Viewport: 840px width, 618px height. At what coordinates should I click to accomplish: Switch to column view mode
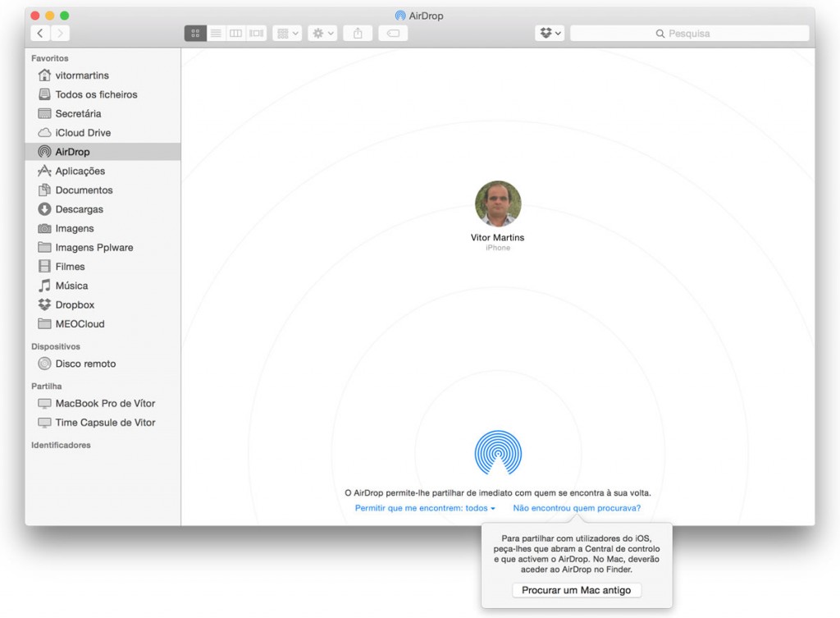pyautogui.click(x=235, y=33)
